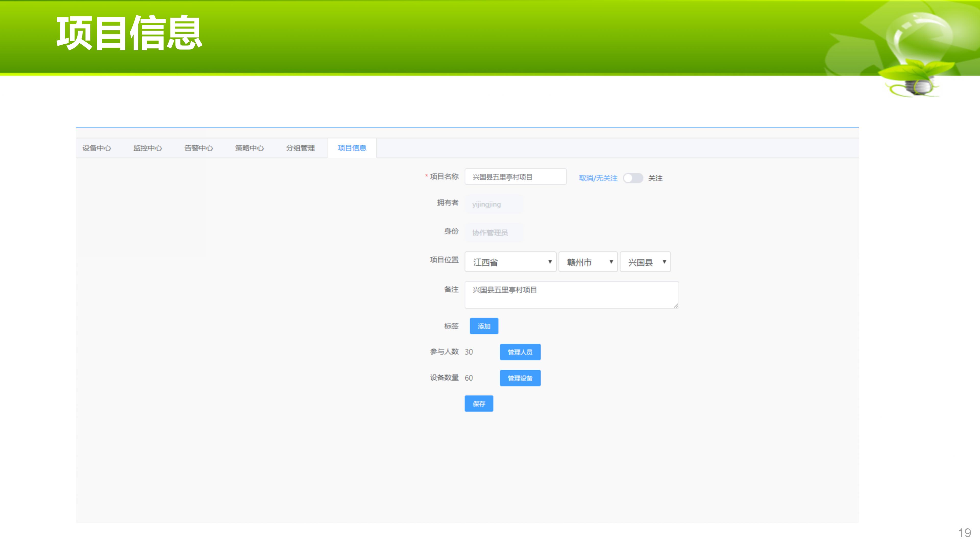
Task: Go to the 策略中心 tab
Action: [249, 148]
